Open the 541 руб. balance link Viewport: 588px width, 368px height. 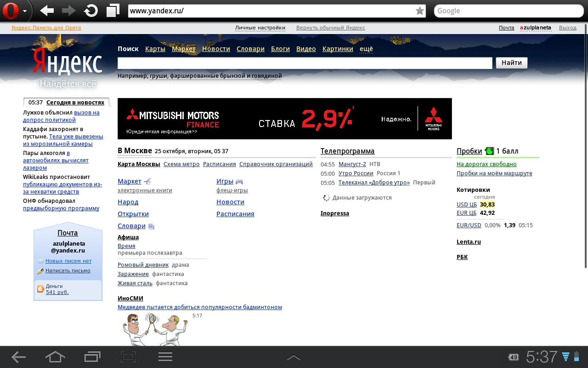(57, 292)
